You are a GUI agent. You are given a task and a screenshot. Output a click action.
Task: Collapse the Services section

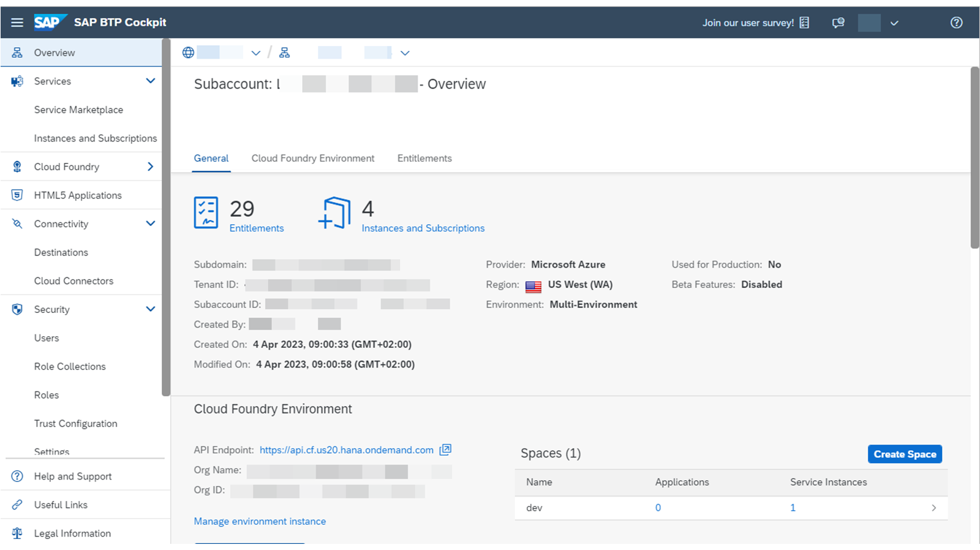[151, 81]
